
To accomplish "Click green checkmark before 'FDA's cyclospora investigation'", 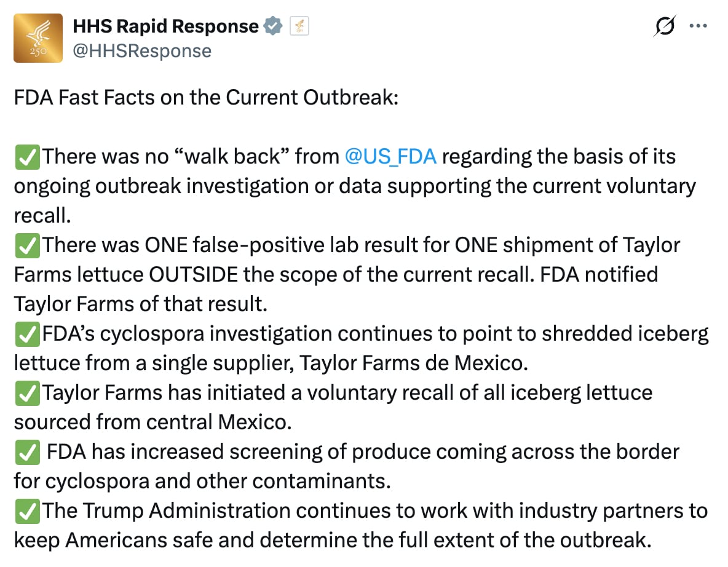I will coord(28,335).
